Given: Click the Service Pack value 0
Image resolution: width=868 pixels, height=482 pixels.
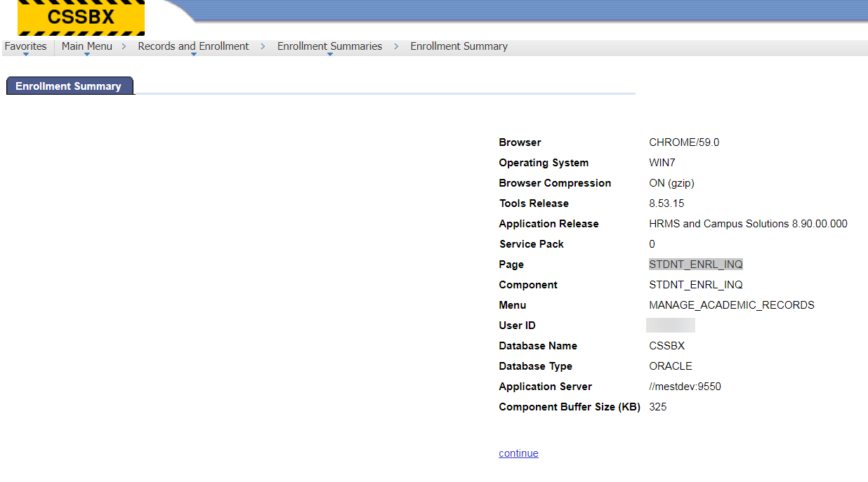Looking at the screenshot, I should [x=652, y=244].
